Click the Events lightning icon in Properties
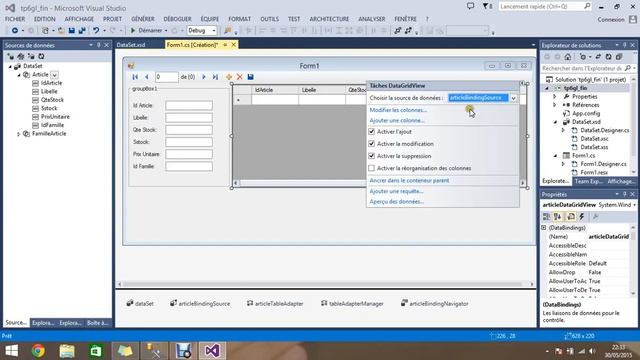Screen dimensions: 640x360 pyautogui.click(x=582, y=217)
